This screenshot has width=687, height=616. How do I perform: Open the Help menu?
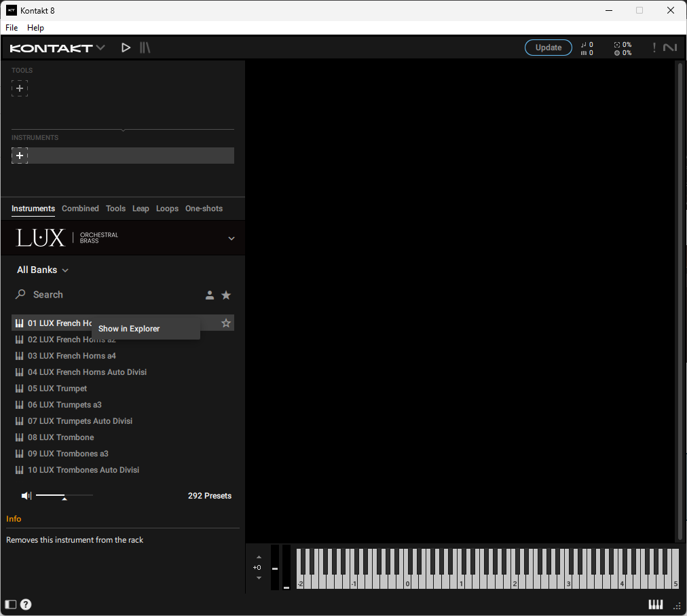point(35,28)
